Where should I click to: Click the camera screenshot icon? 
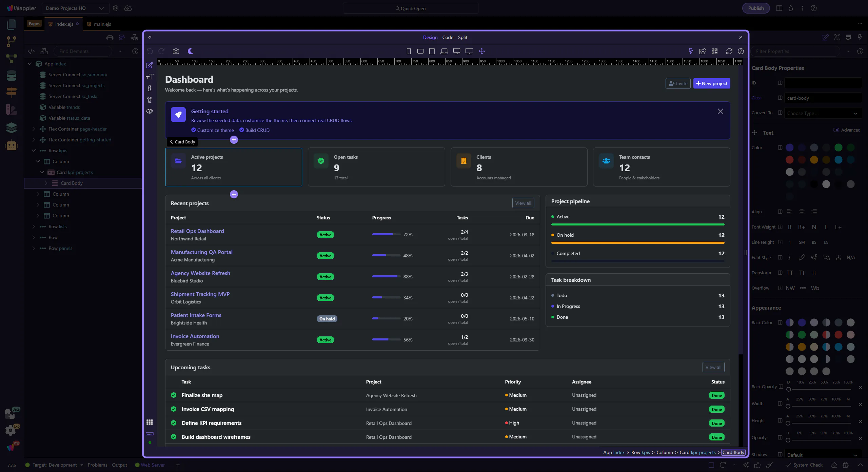(x=176, y=51)
